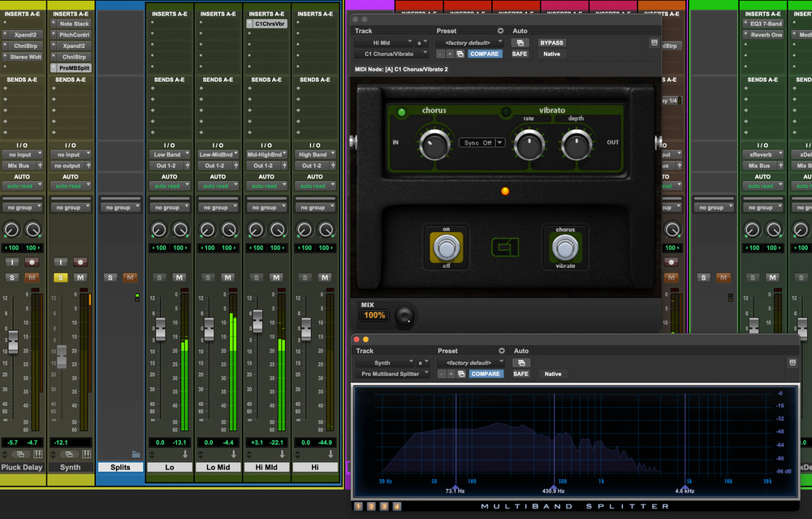The height and width of the screenshot is (519, 812).
Task: Click the vibrato depth knob
Action: click(x=576, y=145)
